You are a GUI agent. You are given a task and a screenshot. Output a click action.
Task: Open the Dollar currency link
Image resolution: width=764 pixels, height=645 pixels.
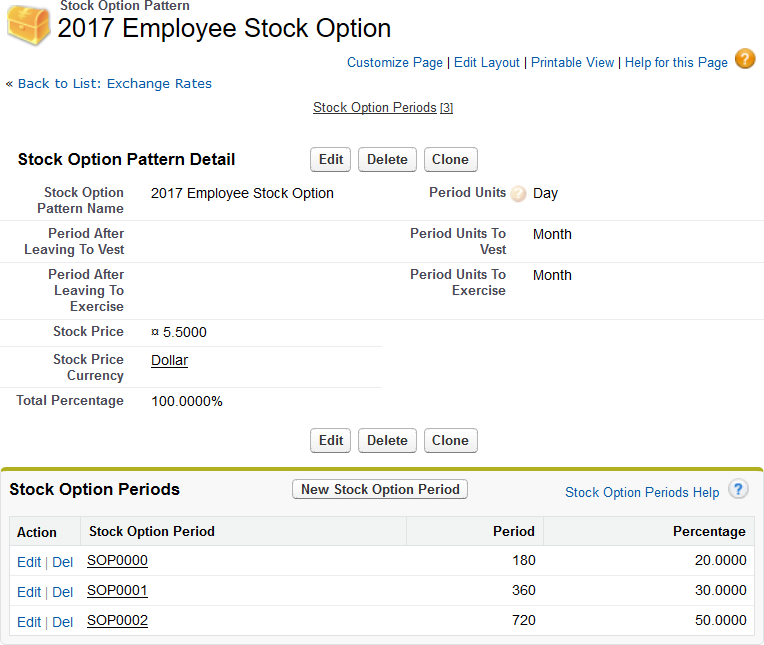pyautogui.click(x=169, y=360)
